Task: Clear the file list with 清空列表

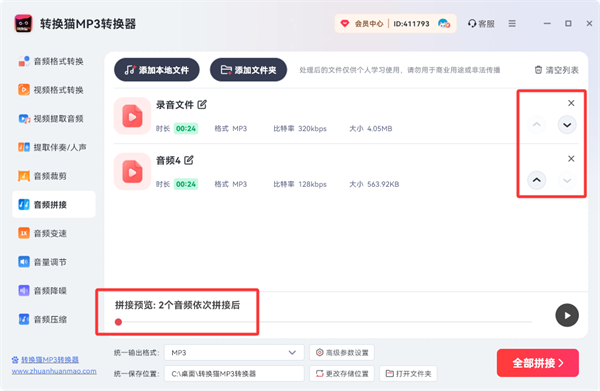Action: tap(556, 70)
